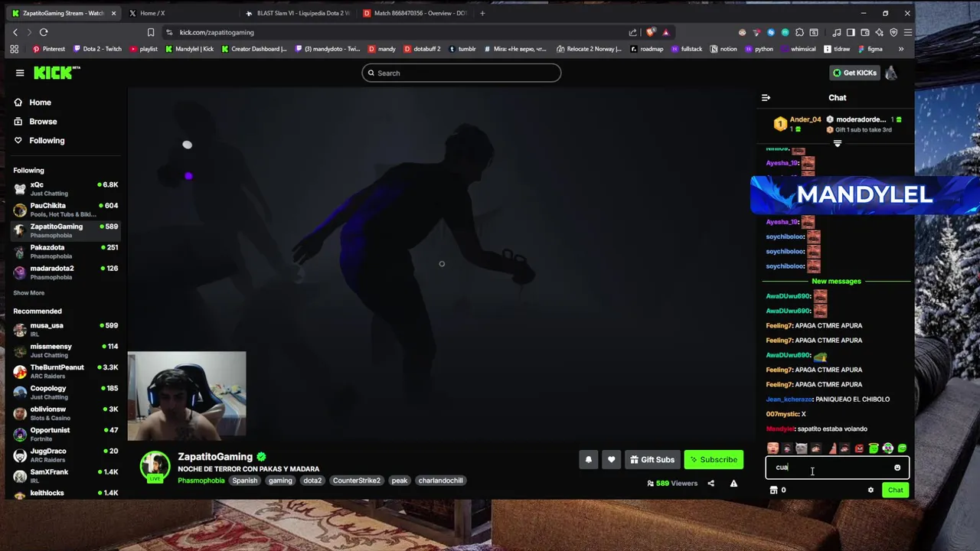Click the CounterStrike2 tag
This screenshot has height=551, width=980.
tap(357, 481)
